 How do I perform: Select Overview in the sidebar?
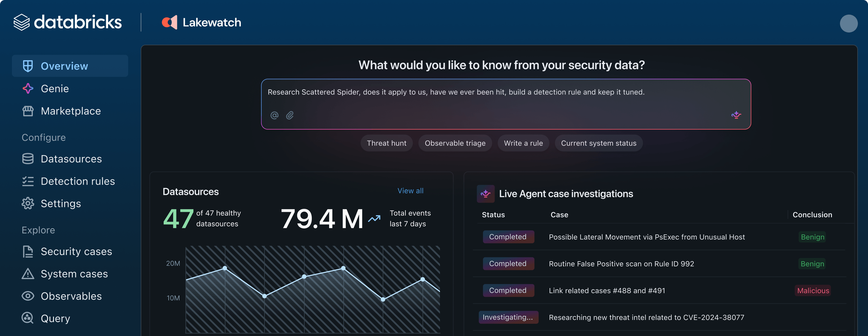tap(64, 66)
